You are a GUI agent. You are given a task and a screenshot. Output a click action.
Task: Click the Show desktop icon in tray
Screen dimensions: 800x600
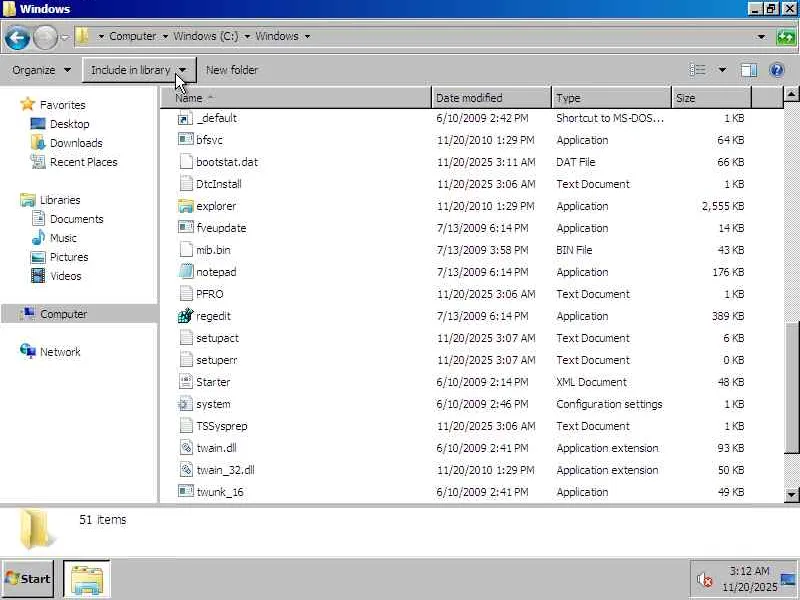(788, 580)
